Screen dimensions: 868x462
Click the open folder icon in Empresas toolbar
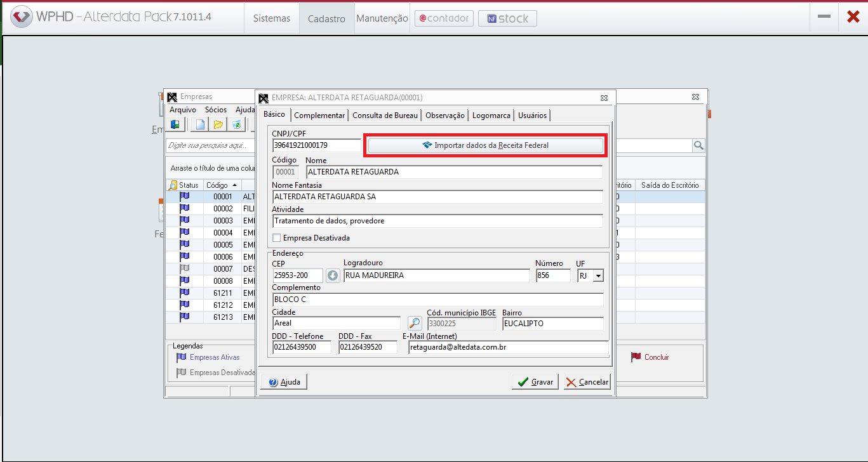click(x=218, y=124)
